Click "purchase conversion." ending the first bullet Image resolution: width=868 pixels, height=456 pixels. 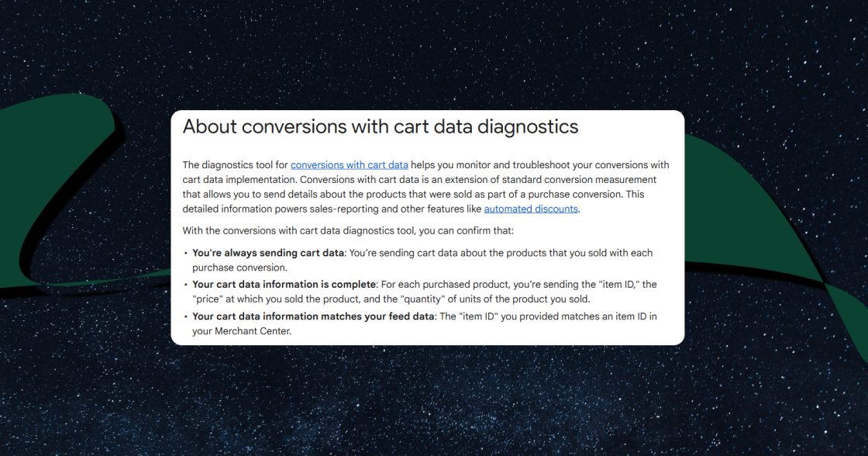(239, 268)
